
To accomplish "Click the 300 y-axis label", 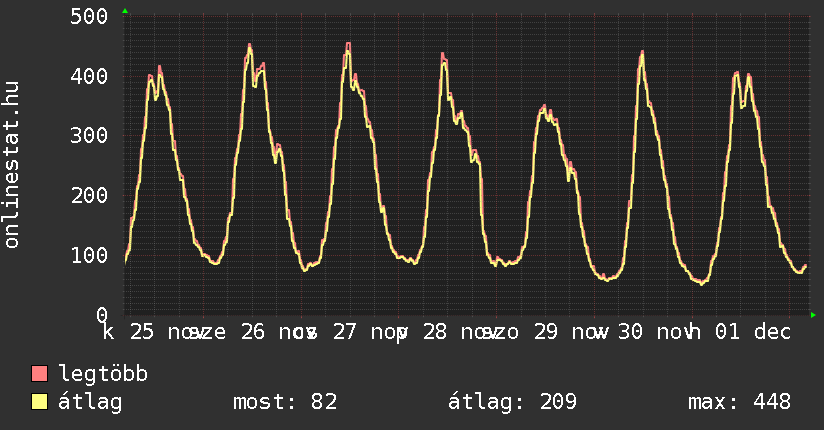I will pyautogui.click(x=90, y=135).
